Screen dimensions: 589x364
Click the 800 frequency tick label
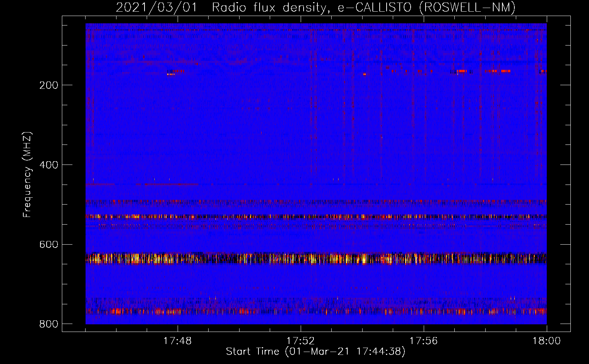pos(49,324)
